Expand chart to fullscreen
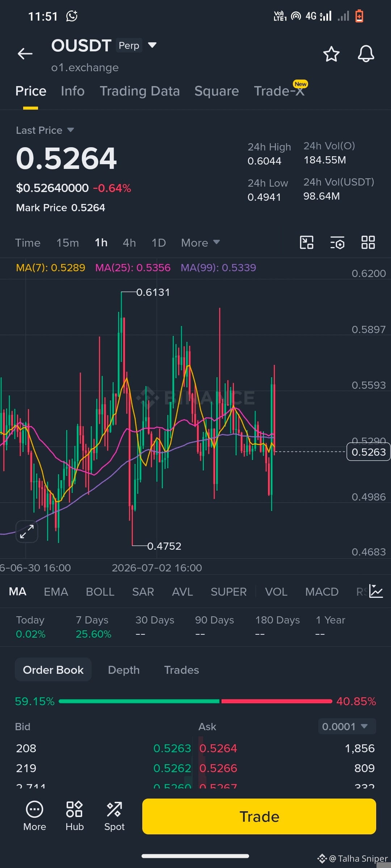391x868 pixels. pos(27,532)
